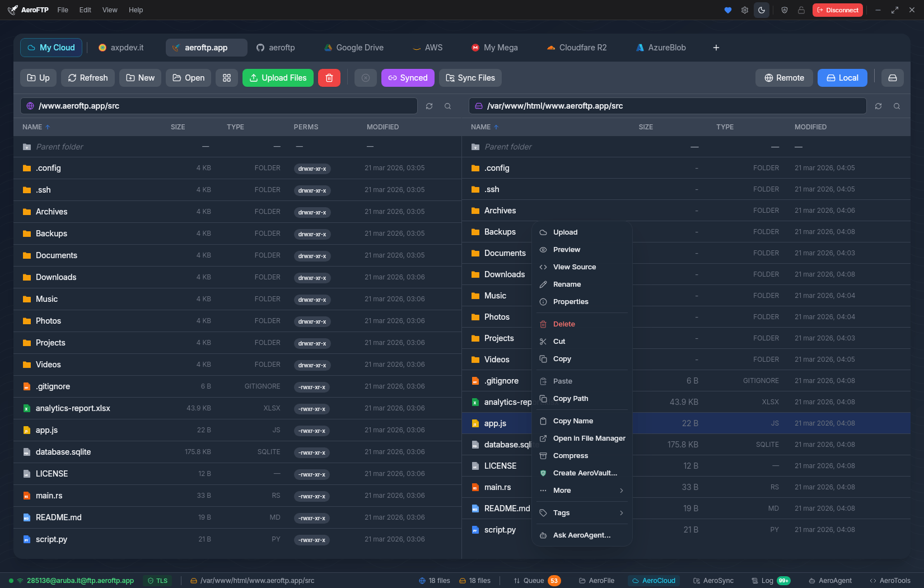
Task: Click the Disconnect button
Action: click(x=837, y=10)
